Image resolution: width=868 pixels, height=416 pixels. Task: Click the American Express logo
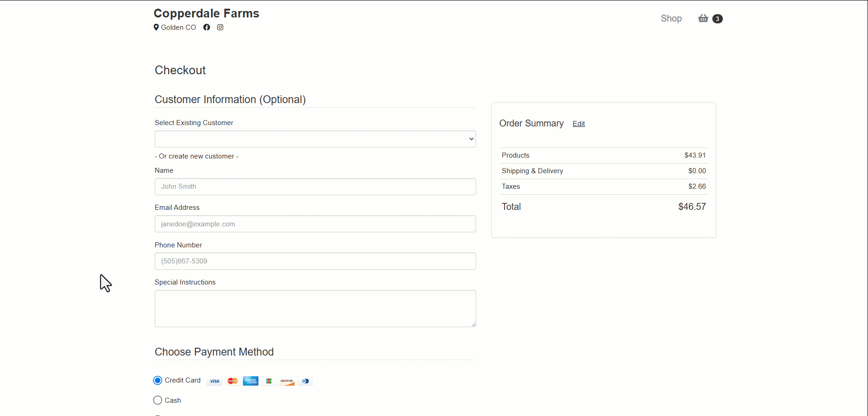[250, 381]
